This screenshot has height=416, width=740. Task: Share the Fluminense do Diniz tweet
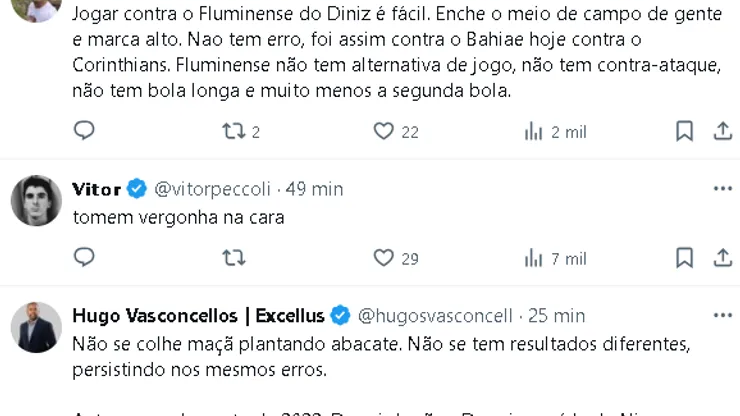point(722,131)
